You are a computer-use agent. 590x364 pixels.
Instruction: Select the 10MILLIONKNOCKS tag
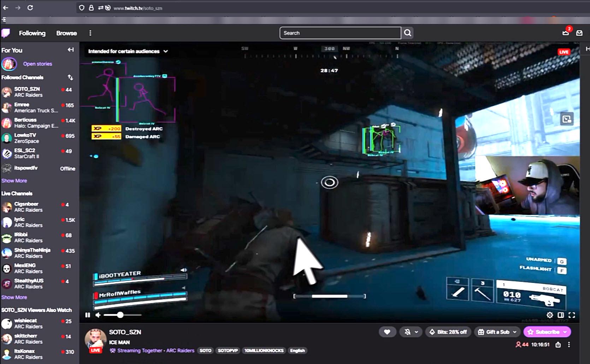pos(264,351)
